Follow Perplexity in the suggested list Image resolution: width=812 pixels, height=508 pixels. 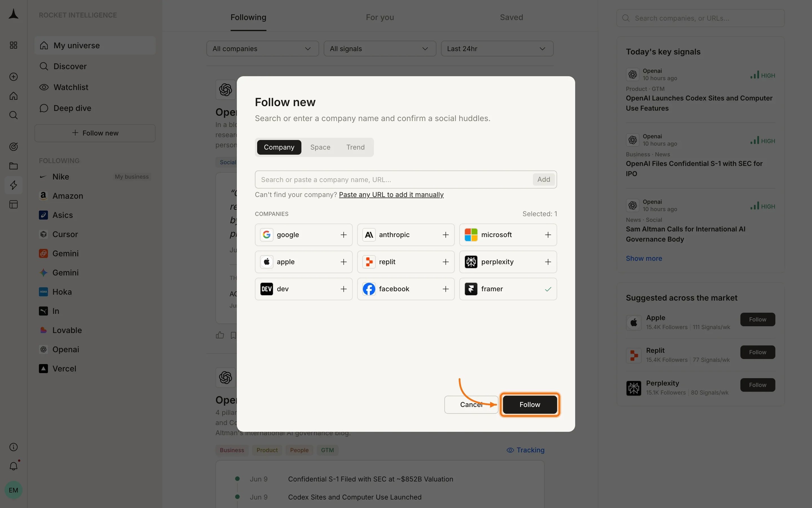[x=757, y=385]
